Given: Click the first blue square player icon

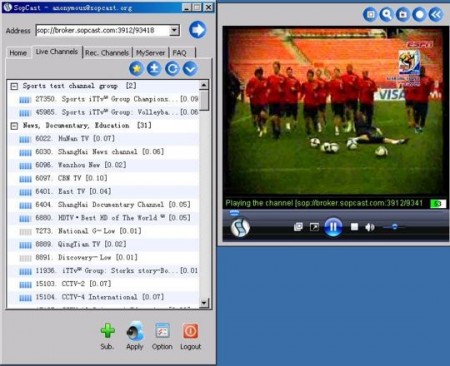Looking at the screenshot, I should 370,14.
